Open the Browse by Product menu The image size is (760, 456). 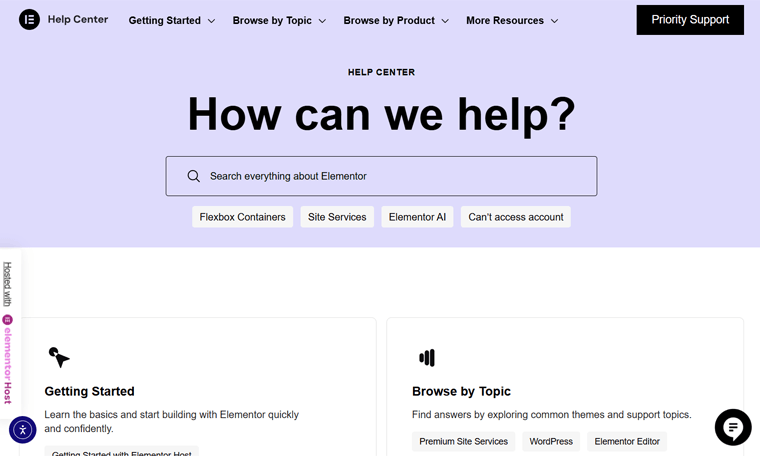click(x=389, y=20)
